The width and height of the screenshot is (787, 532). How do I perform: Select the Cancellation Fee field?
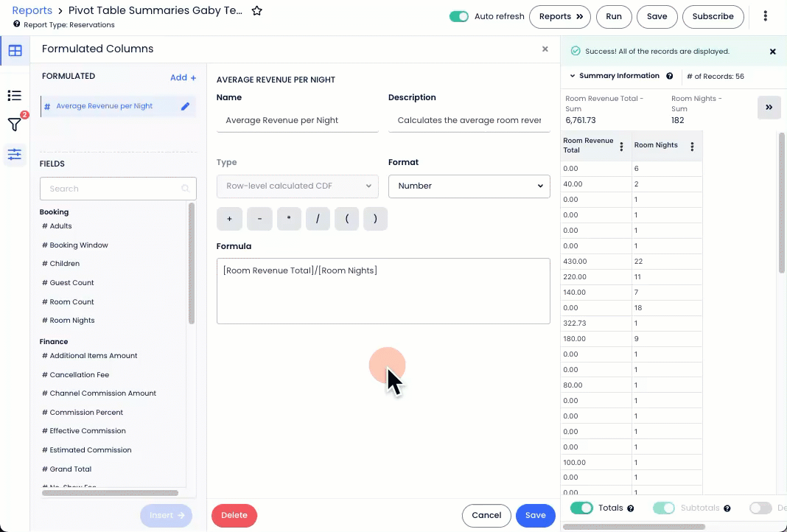[75, 374]
